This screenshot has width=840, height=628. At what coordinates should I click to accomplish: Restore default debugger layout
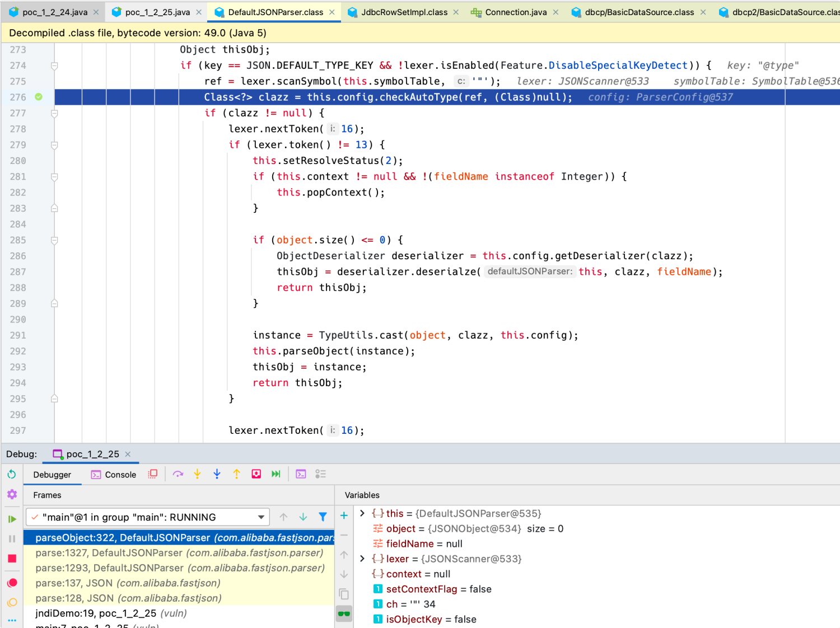coord(152,474)
